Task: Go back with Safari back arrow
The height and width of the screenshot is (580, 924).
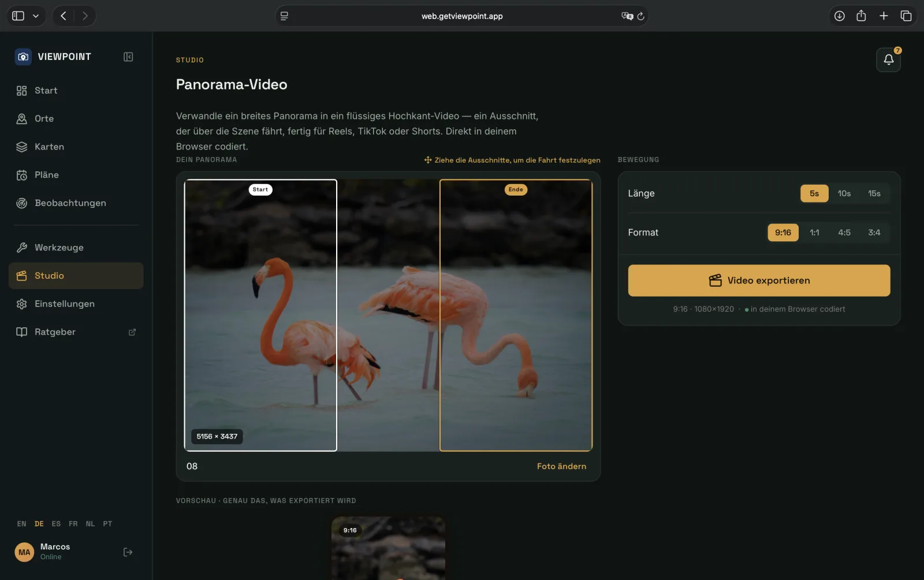Action: [64, 16]
